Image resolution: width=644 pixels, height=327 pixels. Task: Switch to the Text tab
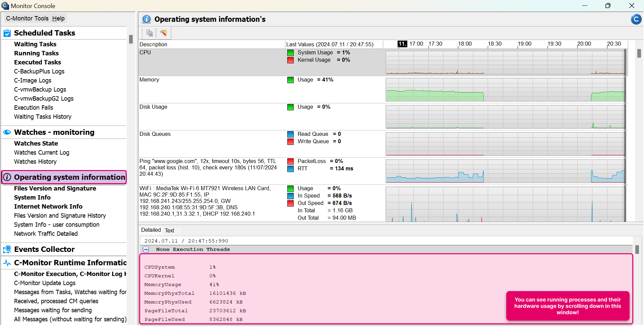[170, 230]
